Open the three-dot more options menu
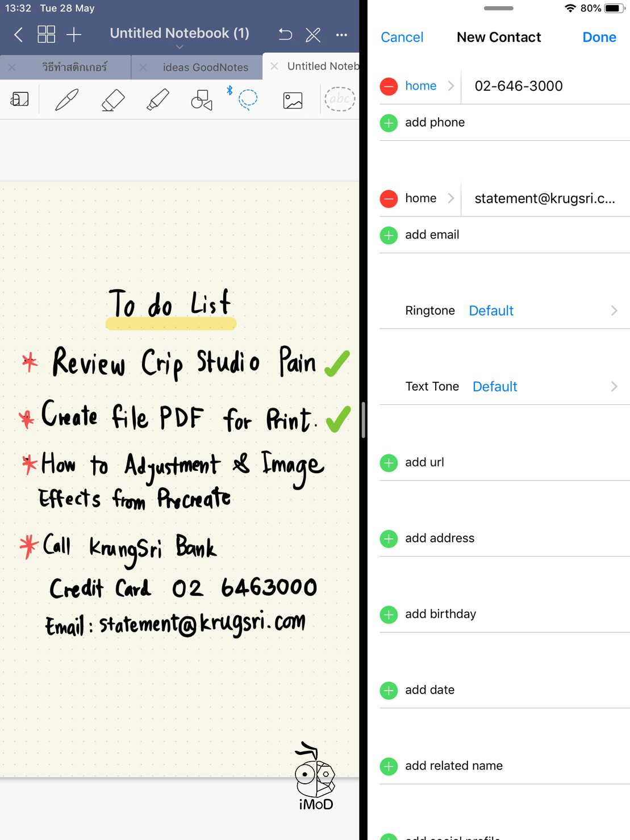The height and width of the screenshot is (840, 630). [x=341, y=35]
